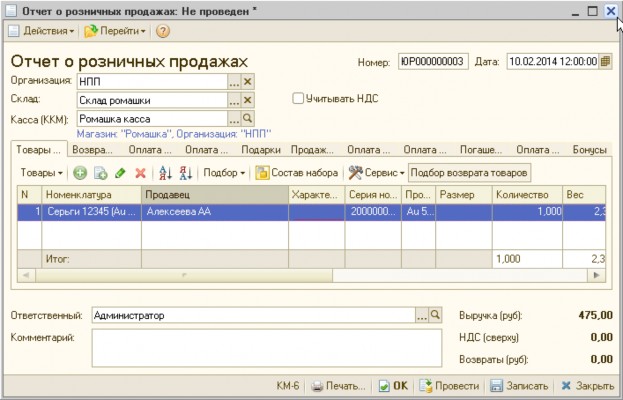Edit current row with pencil icon
This screenshot has width=623, height=400.
pos(120,173)
